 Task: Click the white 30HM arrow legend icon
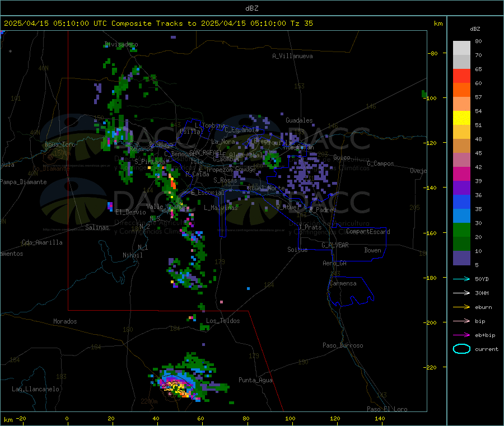tap(461, 293)
